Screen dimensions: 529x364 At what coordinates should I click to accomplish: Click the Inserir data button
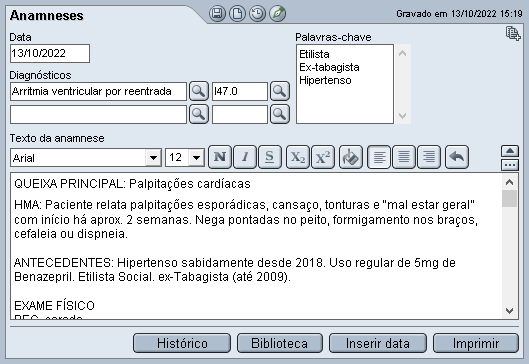point(378,343)
